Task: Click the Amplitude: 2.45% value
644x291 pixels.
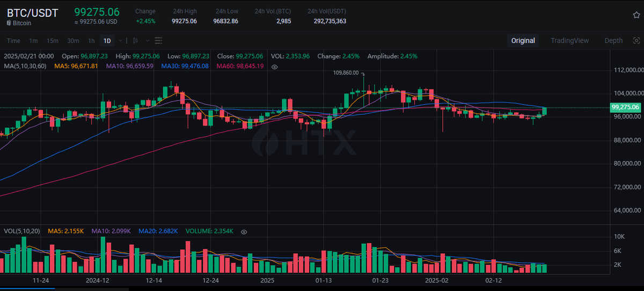Action: click(x=392, y=56)
